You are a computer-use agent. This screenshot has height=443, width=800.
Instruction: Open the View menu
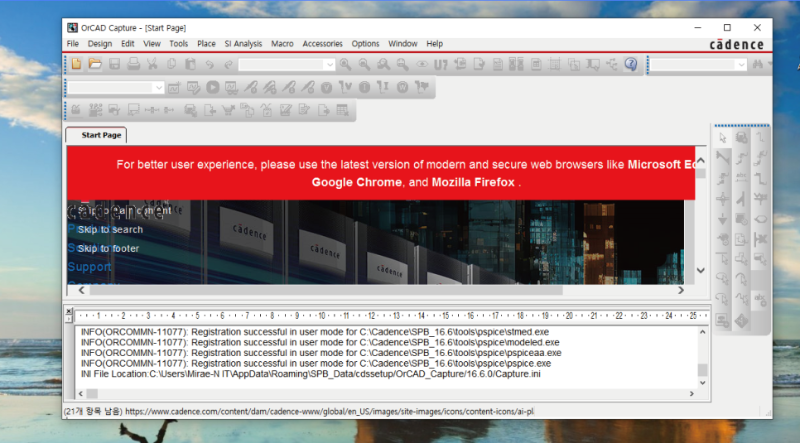(x=152, y=44)
